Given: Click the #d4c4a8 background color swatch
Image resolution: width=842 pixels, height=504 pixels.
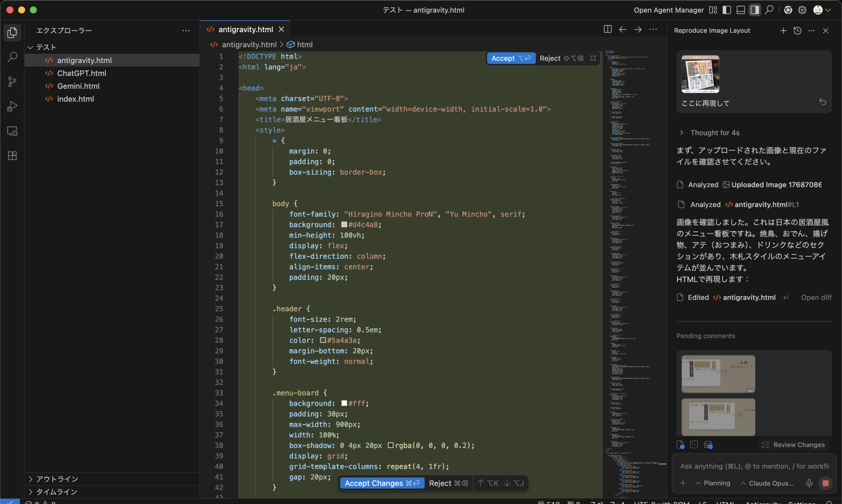Looking at the screenshot, I should (344, 224).
